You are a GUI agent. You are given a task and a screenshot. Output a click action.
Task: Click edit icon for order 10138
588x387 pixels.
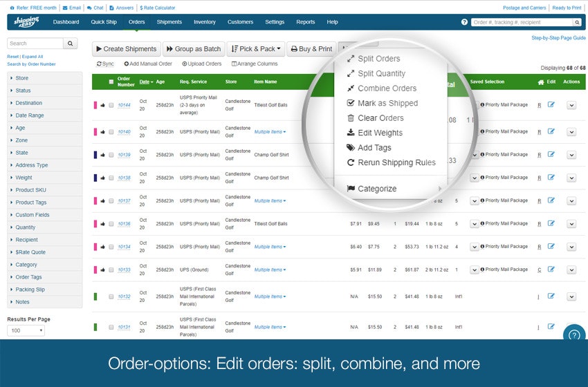tap(551, 177)
